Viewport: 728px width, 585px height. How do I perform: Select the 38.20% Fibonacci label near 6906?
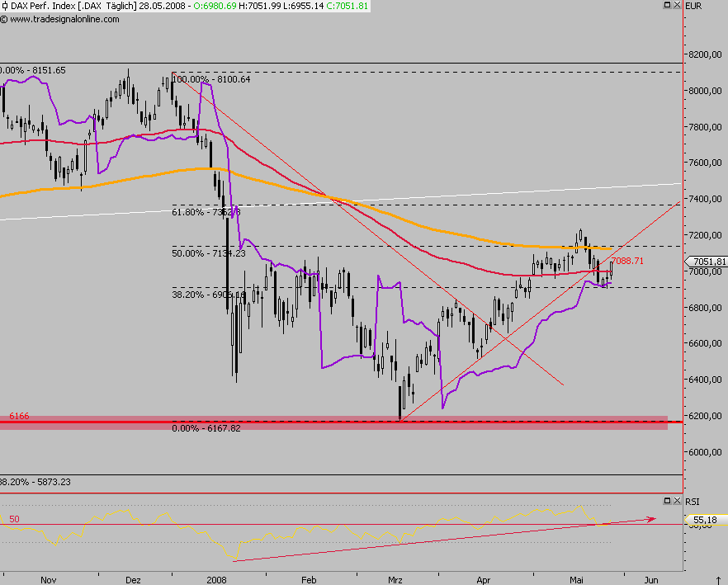pyautogui.click(x=208, y=295)
